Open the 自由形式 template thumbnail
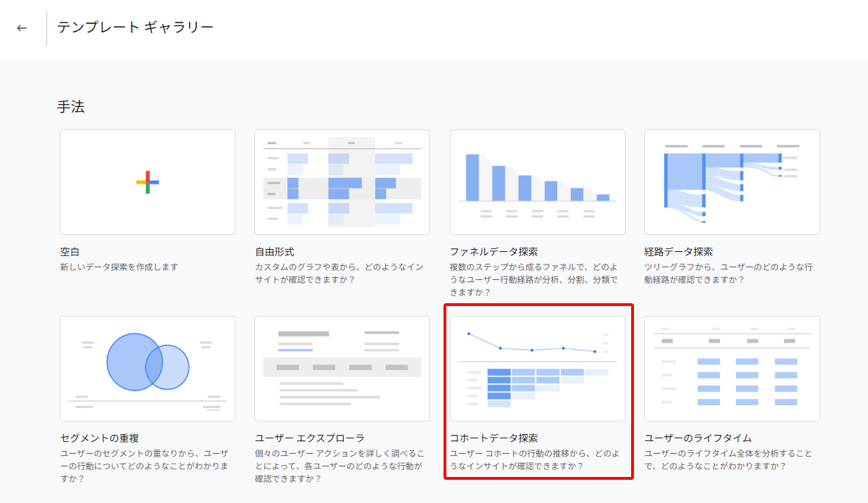Viewport: 868px width, 503px height. pyautogui.click(x=342, y=182)
